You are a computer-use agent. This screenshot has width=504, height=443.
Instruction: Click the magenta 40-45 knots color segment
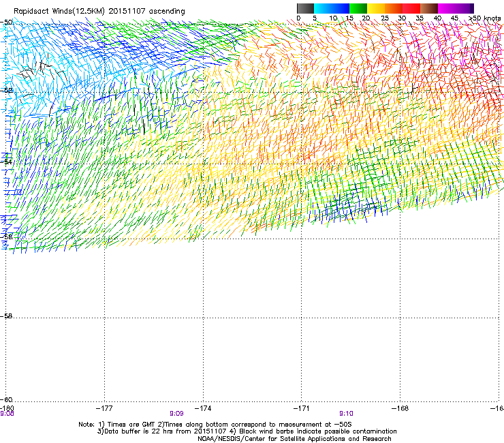(x=447, y=8)
